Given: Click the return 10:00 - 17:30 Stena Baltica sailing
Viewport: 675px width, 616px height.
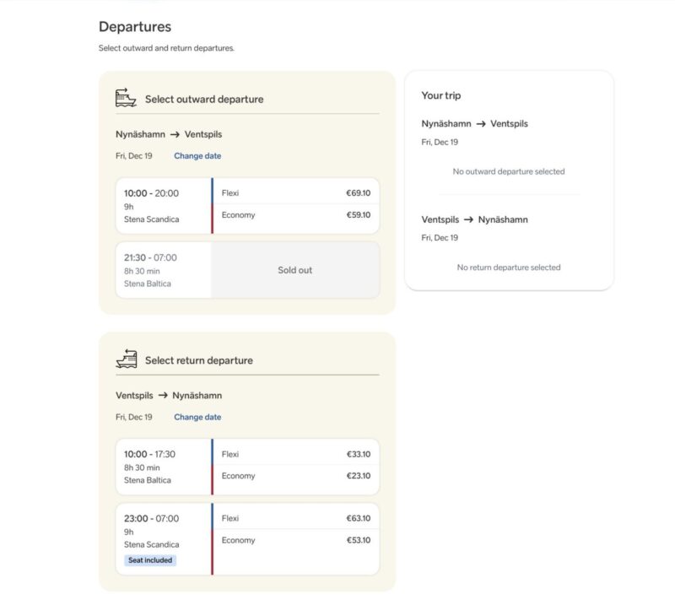Looking at the screenshot, I should [163, 467].
